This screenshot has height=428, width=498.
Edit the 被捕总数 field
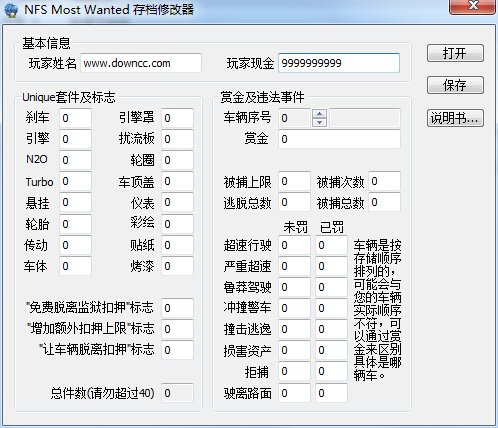coord(384,202)
